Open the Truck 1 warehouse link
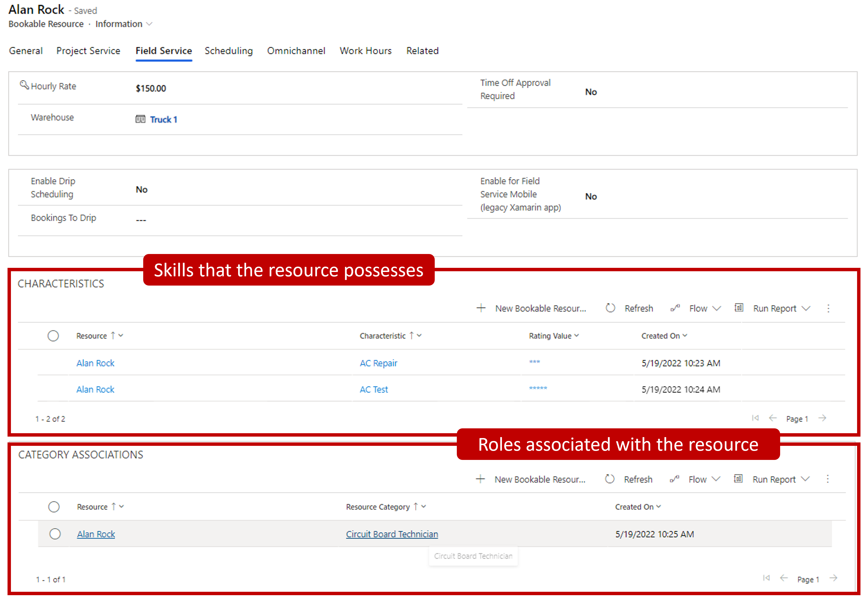 [164, 119]
